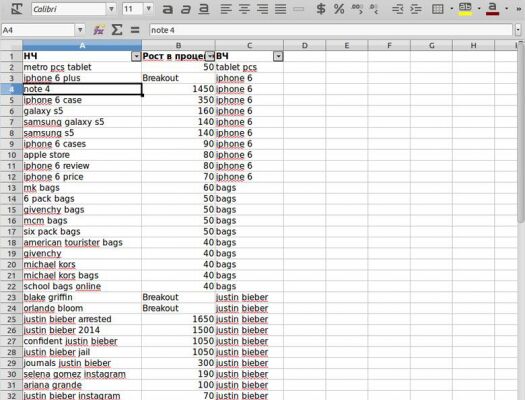525x400 pixels.
Task: Add a decimal place
Action: (x=357, y=9)
